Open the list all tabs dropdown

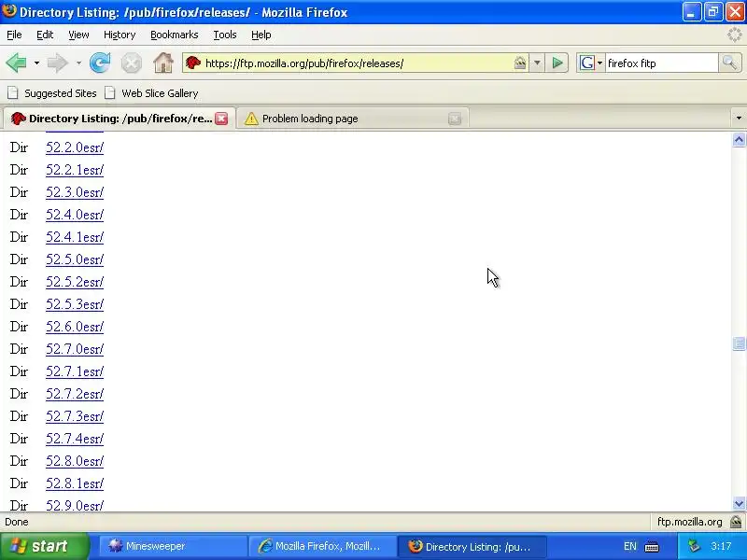739,119
